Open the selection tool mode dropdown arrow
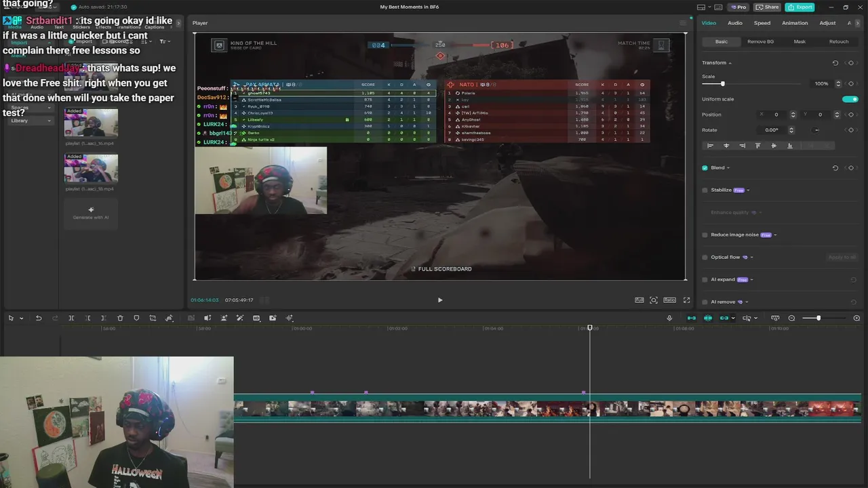This screenshot has width=868, height=488. pyautogui.click(x=21, y=319)
